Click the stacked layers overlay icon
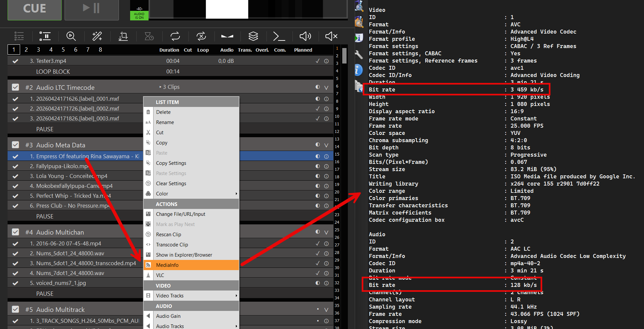This screenshot has height=329, width=644. pos(253,36)
